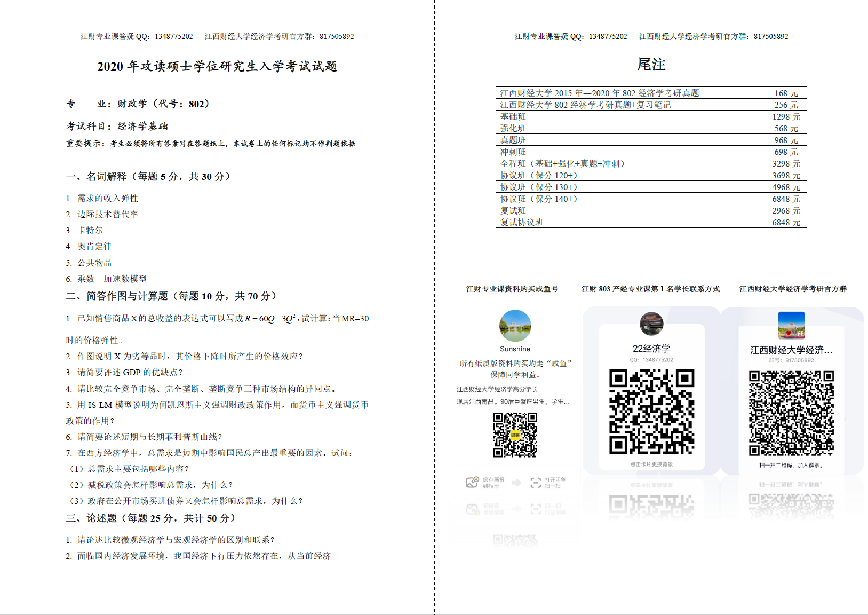Click the exam title '2020 年攻读硕士学位研究生入学考试试题'
The width and height of the screenshot is (868, 615).
[217, 66]
